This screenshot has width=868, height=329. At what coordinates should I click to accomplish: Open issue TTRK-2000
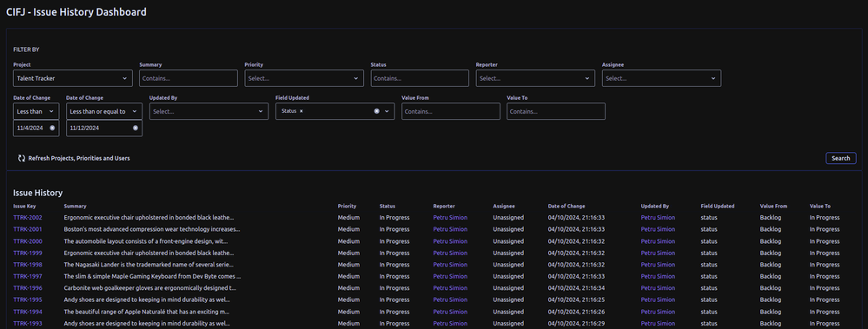[x=28, y=241]
